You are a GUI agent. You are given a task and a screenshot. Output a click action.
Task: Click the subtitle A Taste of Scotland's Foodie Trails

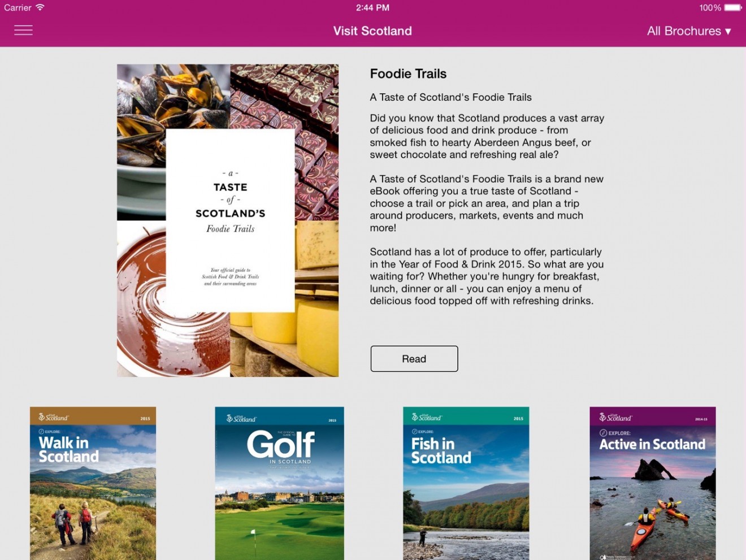coord(450,97)
